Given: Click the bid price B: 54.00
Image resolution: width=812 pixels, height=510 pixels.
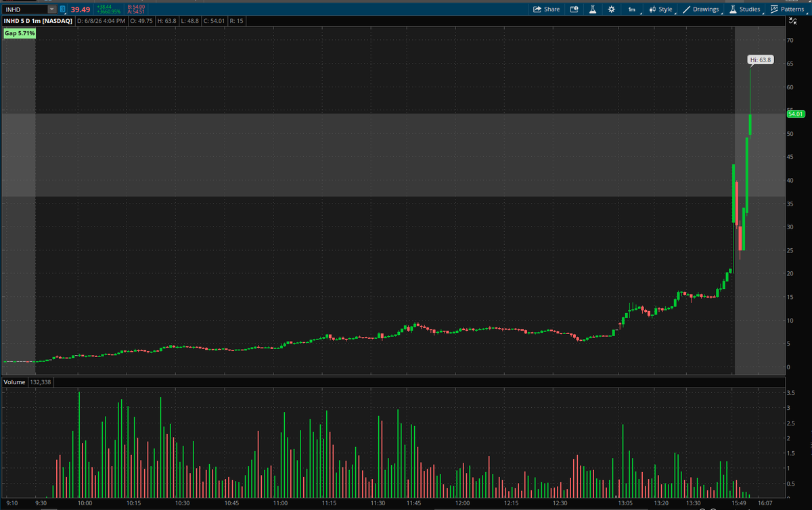Looking at the screenshot, I should point(136,7).
